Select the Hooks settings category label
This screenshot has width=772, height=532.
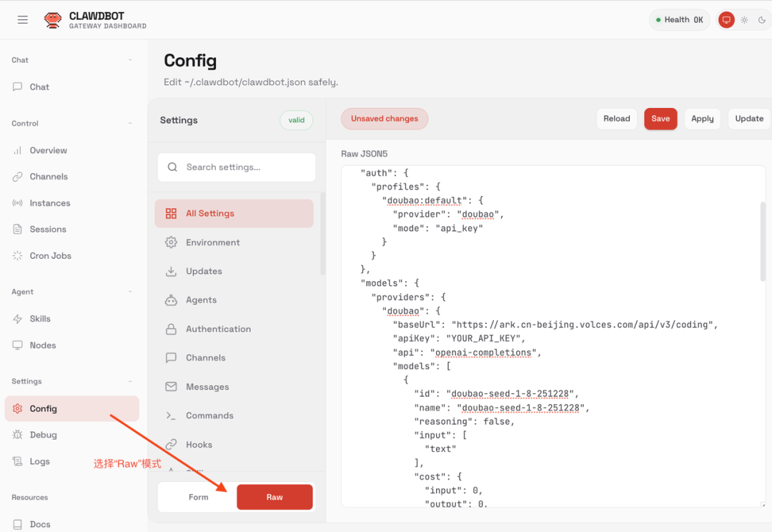pos(199,444)
